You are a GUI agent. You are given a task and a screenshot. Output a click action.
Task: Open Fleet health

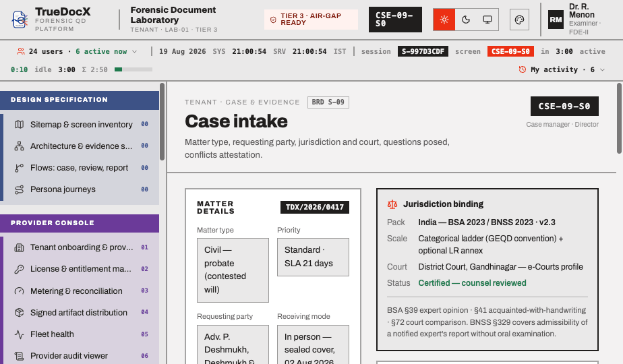pos(81,334)
